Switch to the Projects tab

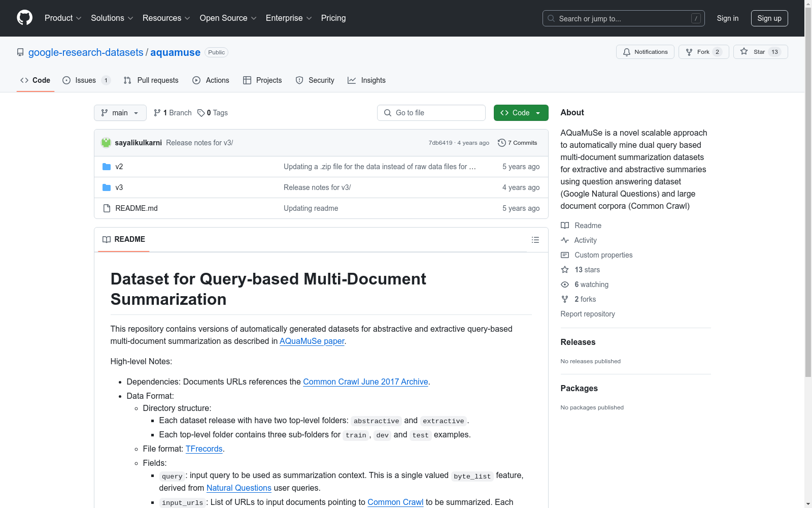[x=262, y=80]
